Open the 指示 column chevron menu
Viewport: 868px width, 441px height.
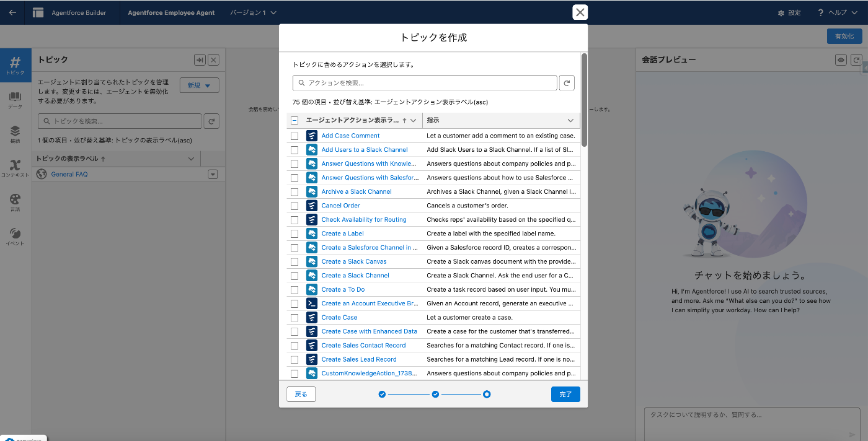point(570,120)
